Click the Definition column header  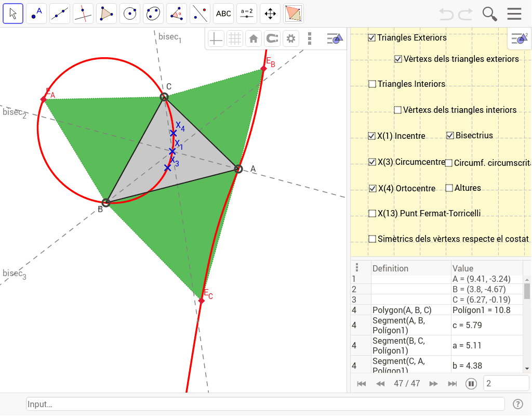tap(390, 268)
